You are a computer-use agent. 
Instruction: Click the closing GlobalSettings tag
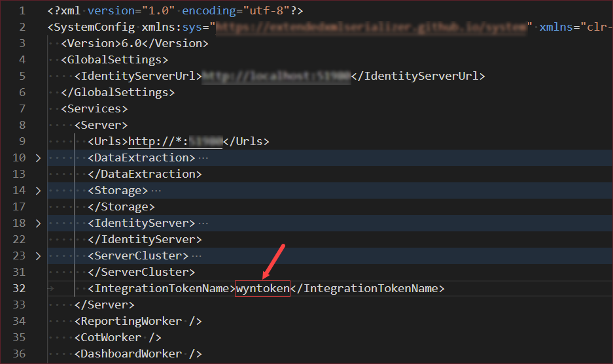[118, 93]
